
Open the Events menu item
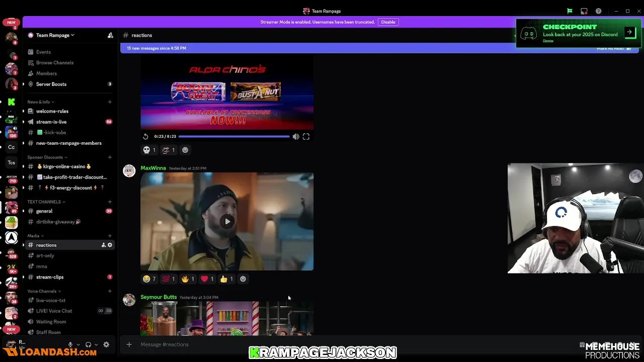coord(69,52)
